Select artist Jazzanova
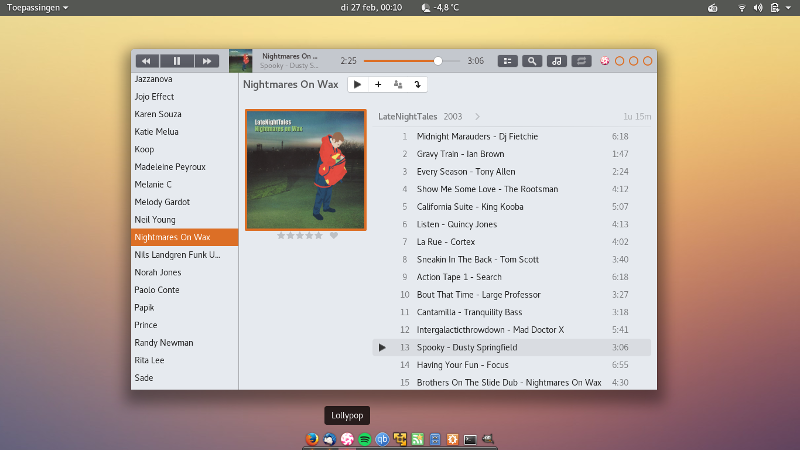 pyautogui.click(x=185, y=79)
